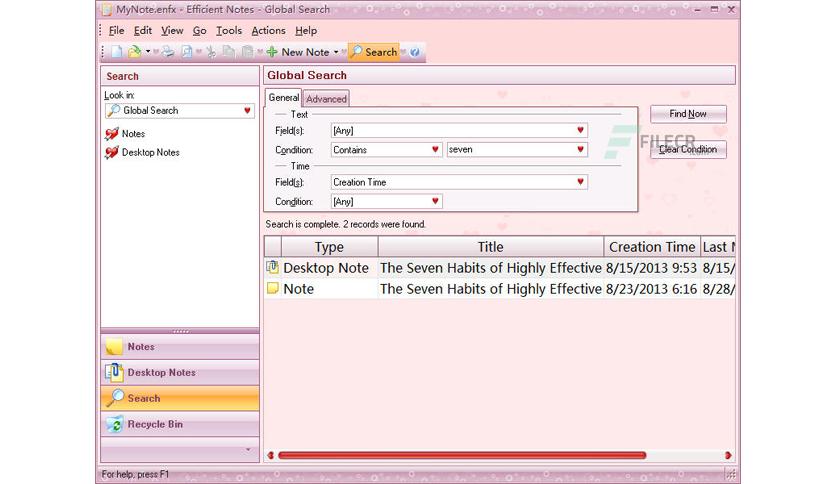Expand the open file dropdown arrow
The height and width of the screenshot is (484, 836).
148,52
